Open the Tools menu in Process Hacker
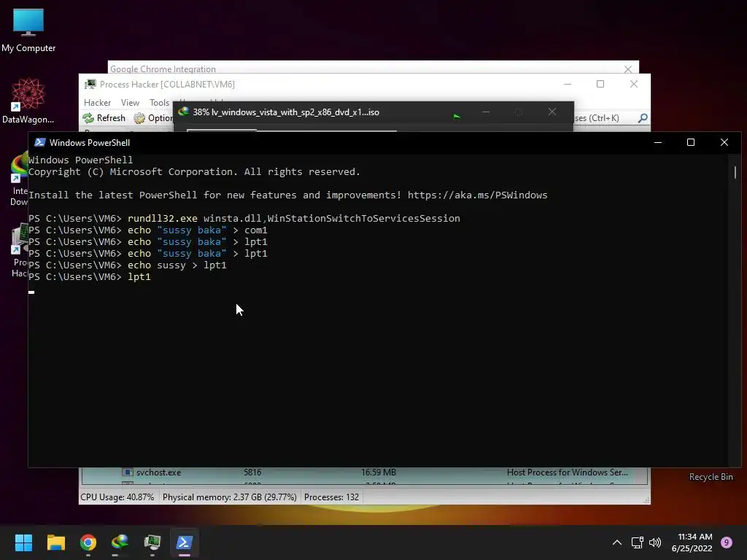Image resolution: width=747 pixels, height=560 pixels. [159, 103]
